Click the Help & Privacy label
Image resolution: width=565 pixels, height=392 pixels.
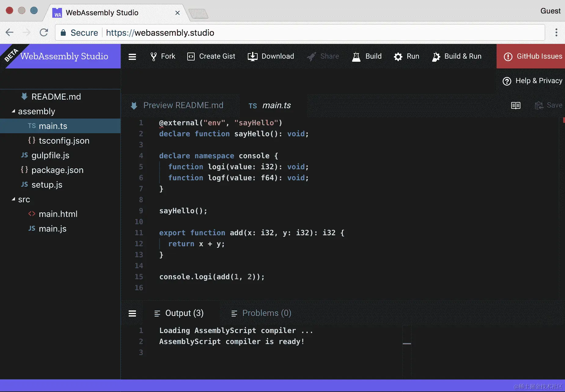(539, 81)
